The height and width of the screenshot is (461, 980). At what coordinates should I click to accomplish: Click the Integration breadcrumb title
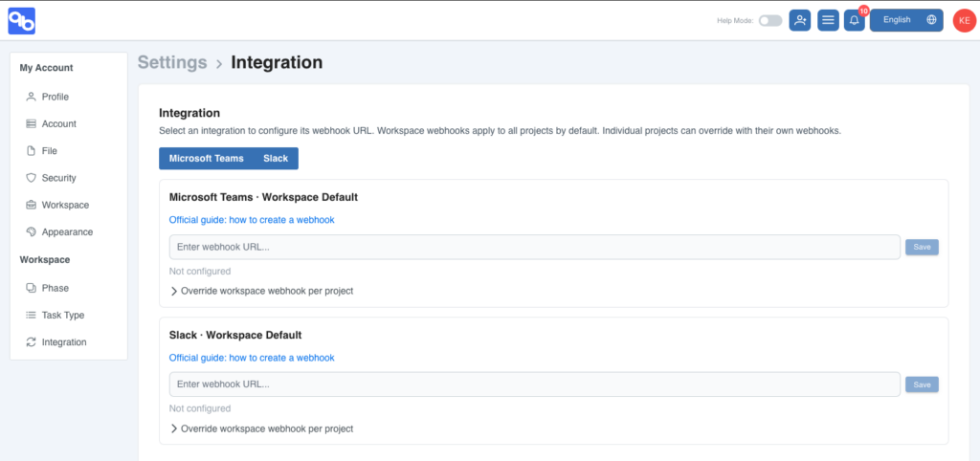pyautogui.click(x=277, y=62)
